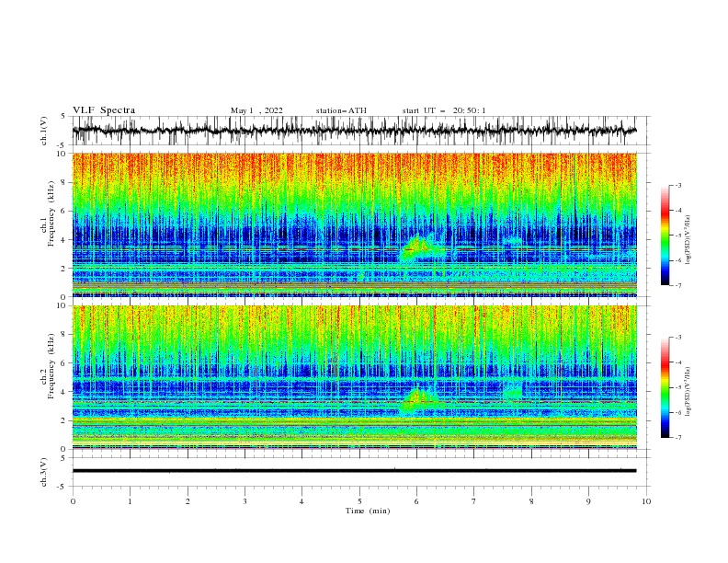The width and height of the screenshot is (728, 563).
Task: Select ch.2 "Frequency (kHz)" axis label
Action: (x=51, y=366)
